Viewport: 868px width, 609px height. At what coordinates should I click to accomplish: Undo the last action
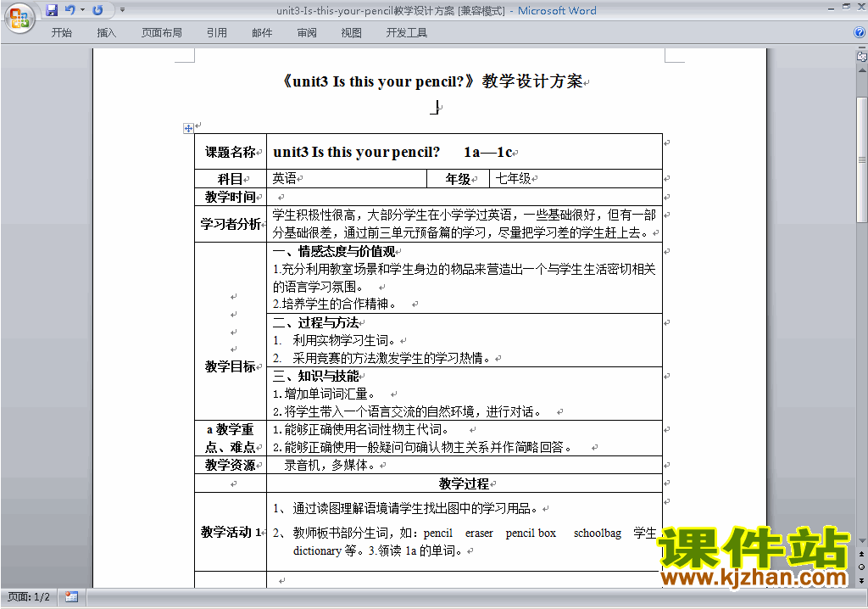(x=70, y=10)
